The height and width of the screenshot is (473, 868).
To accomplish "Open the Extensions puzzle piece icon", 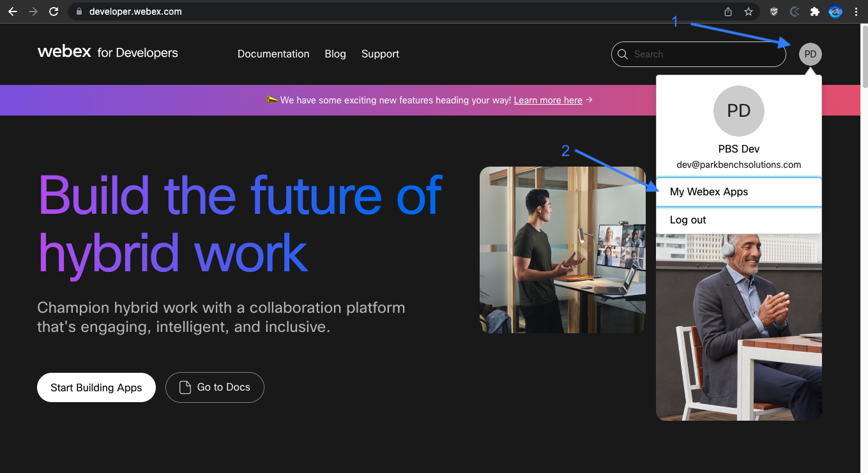I will [x=814, y=11].
